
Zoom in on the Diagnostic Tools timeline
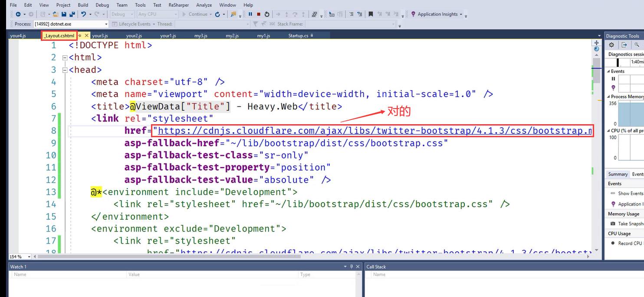coord(637,45)
